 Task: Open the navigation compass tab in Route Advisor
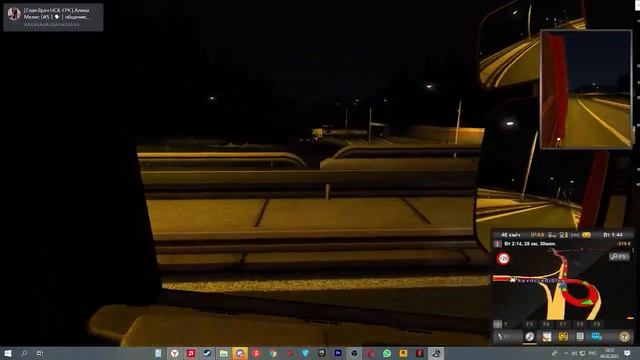(x=529, y=336)
